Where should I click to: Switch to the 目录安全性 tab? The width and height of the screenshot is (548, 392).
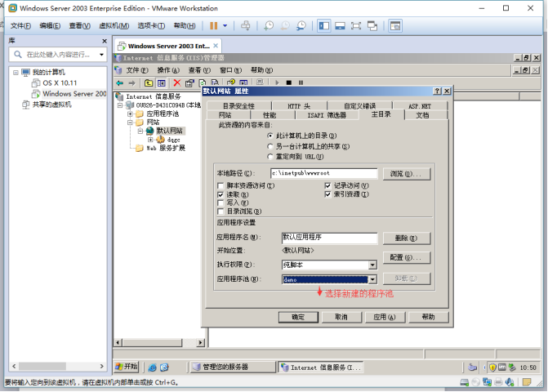(238, 106)
